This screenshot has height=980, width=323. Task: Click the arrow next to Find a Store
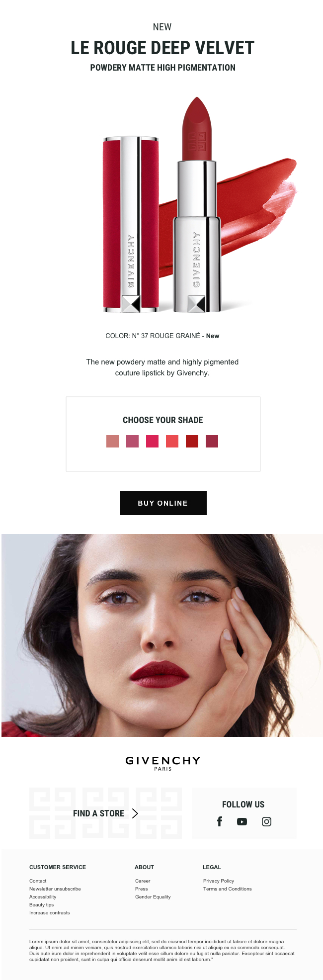[135, 813]
